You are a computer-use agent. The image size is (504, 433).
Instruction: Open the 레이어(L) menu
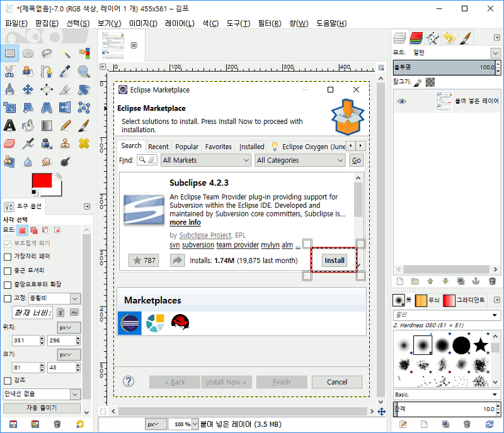(180, 23)
